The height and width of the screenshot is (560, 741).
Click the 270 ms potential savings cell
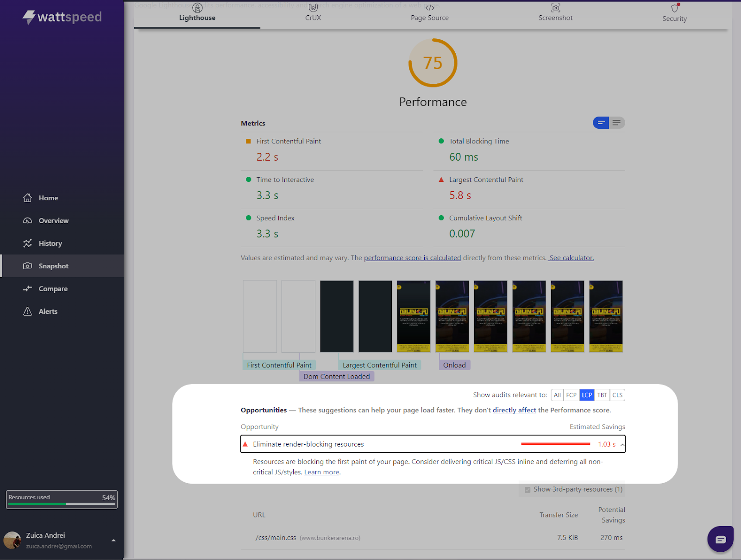pos(611,538)
